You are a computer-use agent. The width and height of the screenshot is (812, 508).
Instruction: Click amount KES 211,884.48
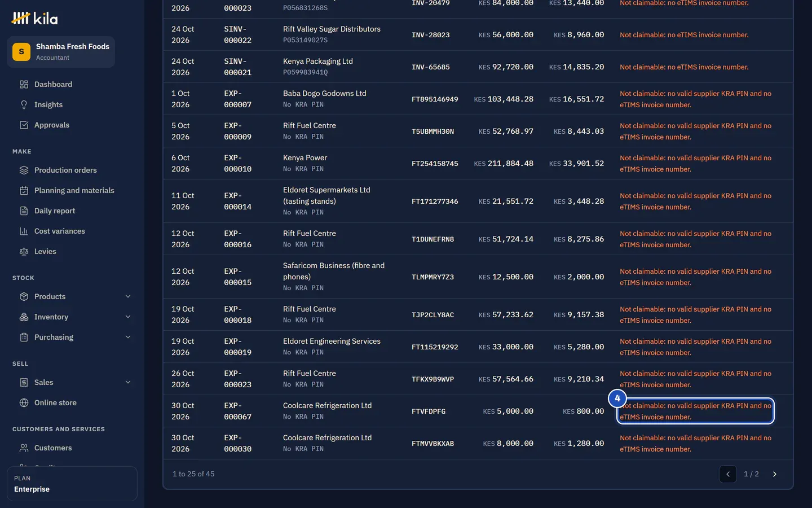point(504,164)
